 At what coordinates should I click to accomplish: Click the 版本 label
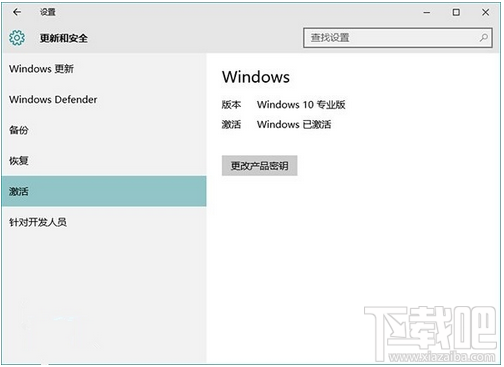click(231, 105)
